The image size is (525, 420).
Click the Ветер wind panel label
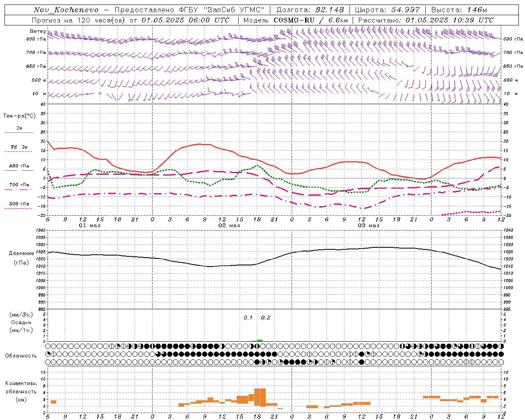click(38, 31)
